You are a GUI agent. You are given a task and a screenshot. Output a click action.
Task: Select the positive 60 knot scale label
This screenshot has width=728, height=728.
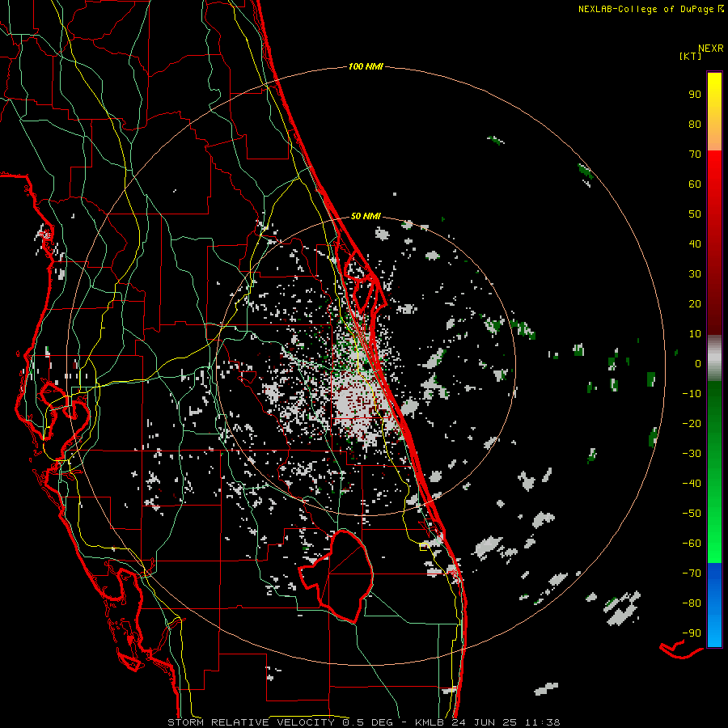[695, 184]
